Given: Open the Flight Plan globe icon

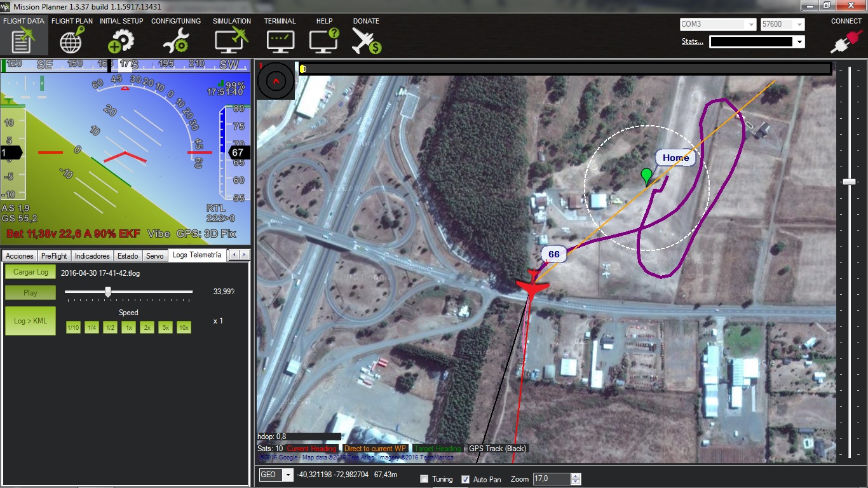Looking at the screenshot, I should click(71, 41).
